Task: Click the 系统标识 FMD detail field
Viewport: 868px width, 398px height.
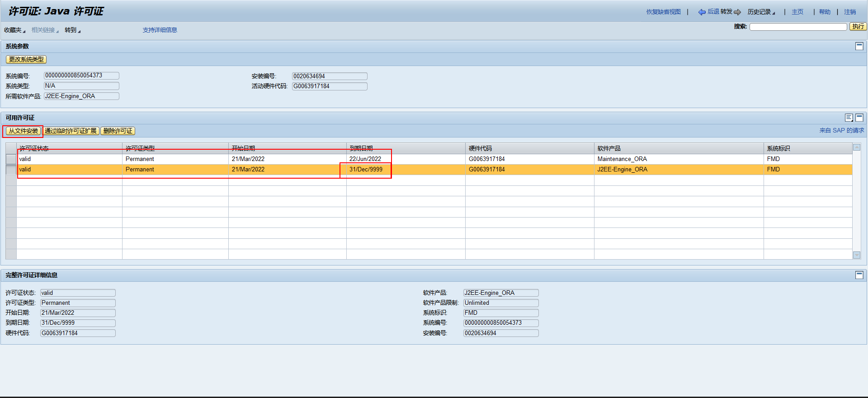Action: 501,313
